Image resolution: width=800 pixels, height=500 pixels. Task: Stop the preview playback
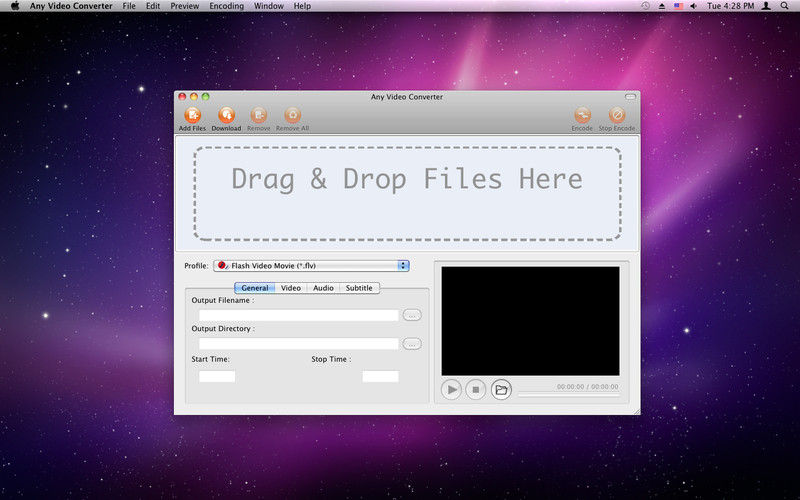pyautogui.click(x=476, y=389)
